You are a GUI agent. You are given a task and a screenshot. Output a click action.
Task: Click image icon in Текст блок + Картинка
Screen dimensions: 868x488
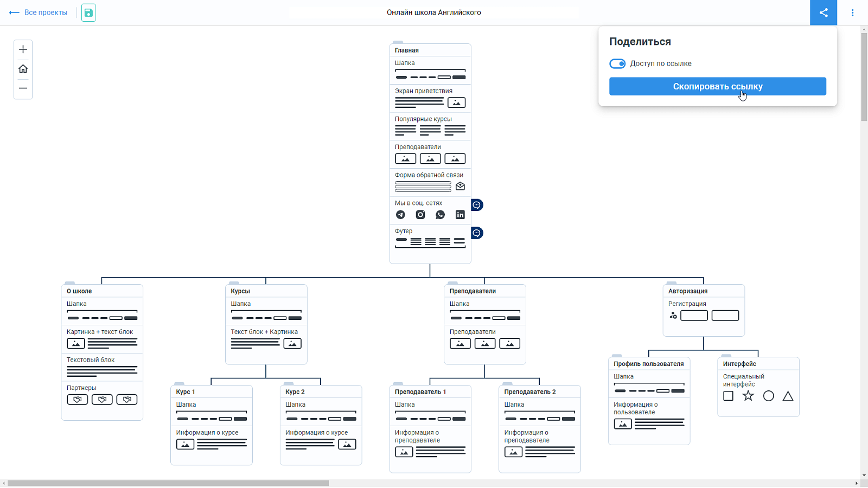click(x=292, y=344)
